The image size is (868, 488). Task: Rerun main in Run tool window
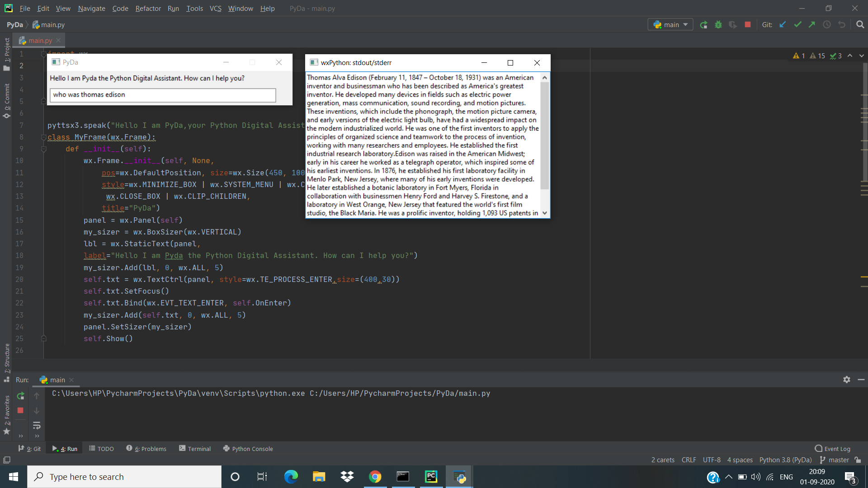20,396
